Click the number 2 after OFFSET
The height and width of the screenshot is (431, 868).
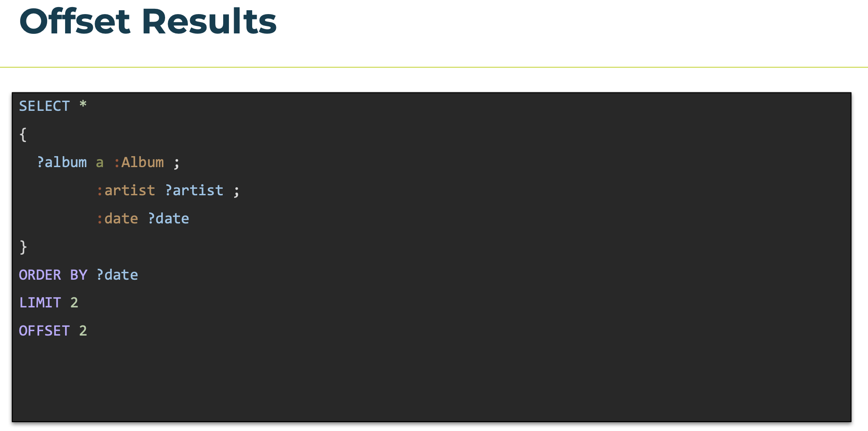(x=83, y=331)
